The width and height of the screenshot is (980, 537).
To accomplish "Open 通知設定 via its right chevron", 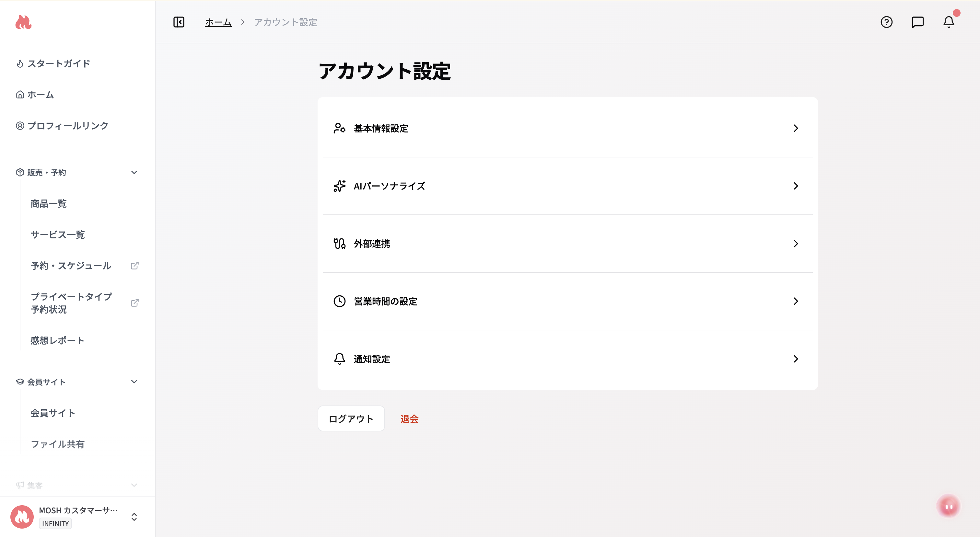I will 796,359.
